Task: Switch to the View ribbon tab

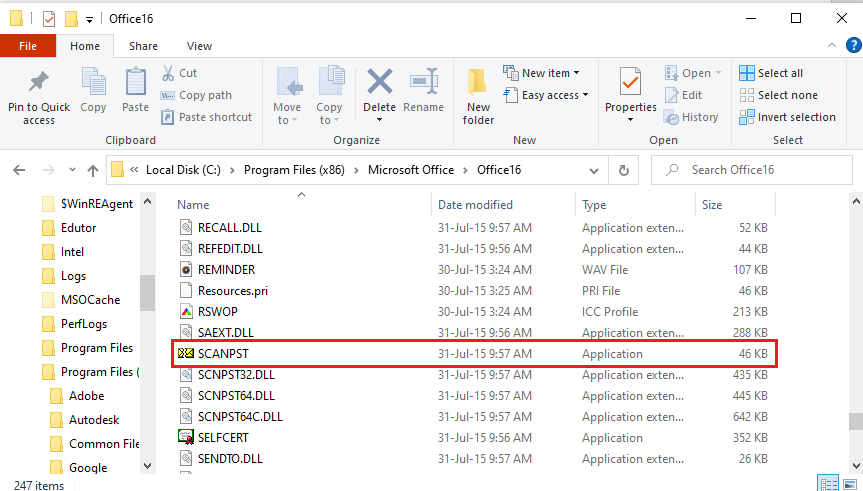Action: 199,46
